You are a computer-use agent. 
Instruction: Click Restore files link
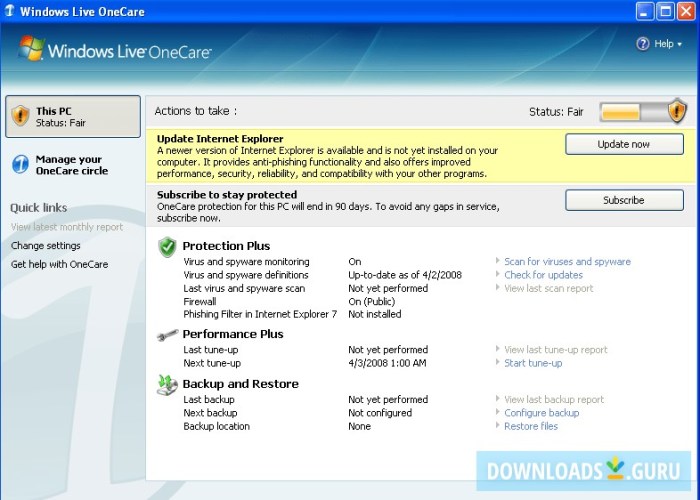pyautogui.click(x=531, y=426)
